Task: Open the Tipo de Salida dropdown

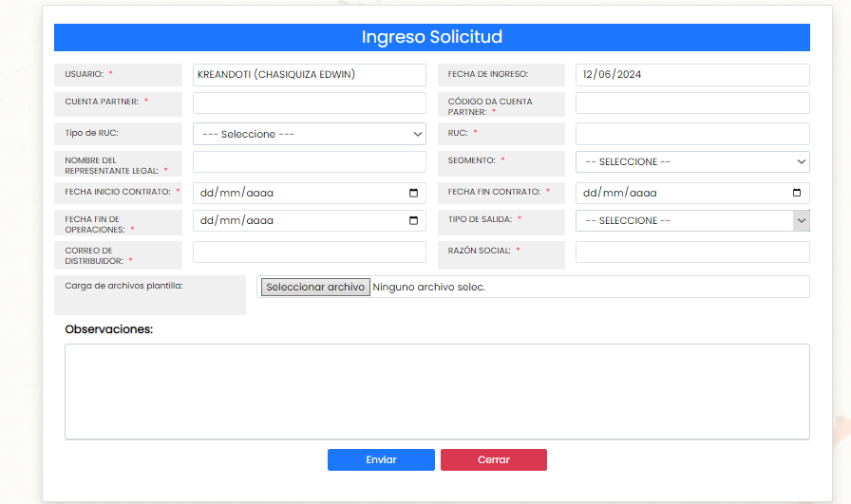Action: [692, 220]
